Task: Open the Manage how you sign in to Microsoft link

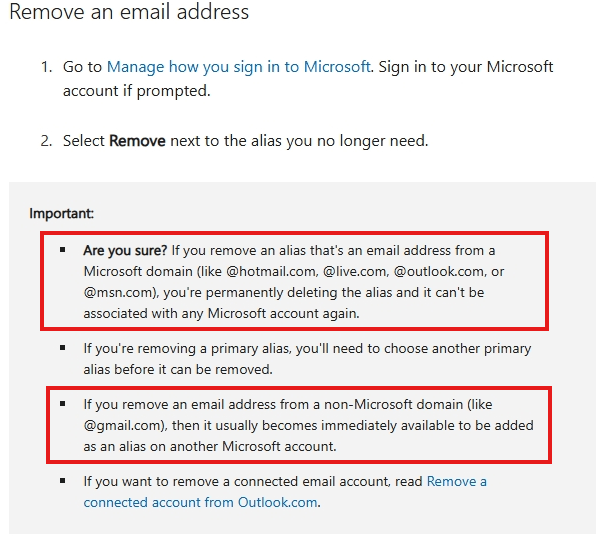Action: pyautogui.click(x=238, y=67)
